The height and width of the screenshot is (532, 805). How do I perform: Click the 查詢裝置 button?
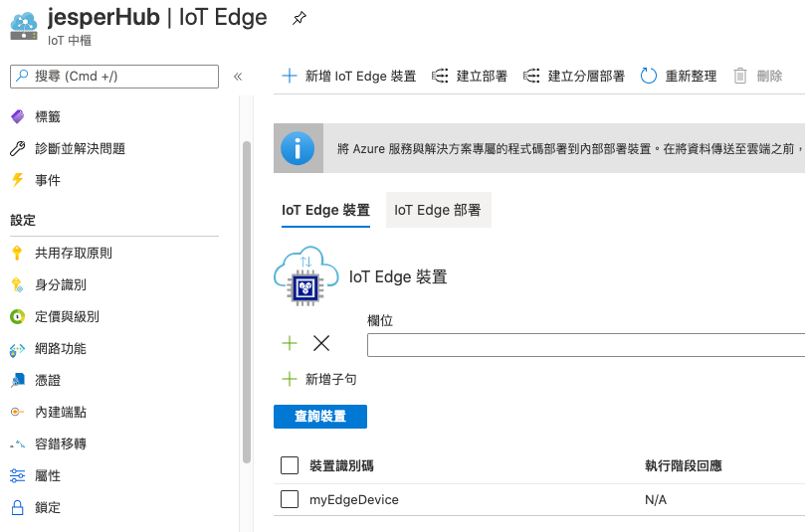(x=320, y=417)
